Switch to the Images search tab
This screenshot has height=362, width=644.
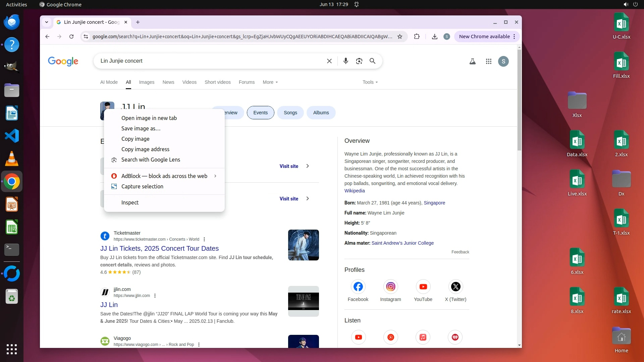[x=147, y=82]
